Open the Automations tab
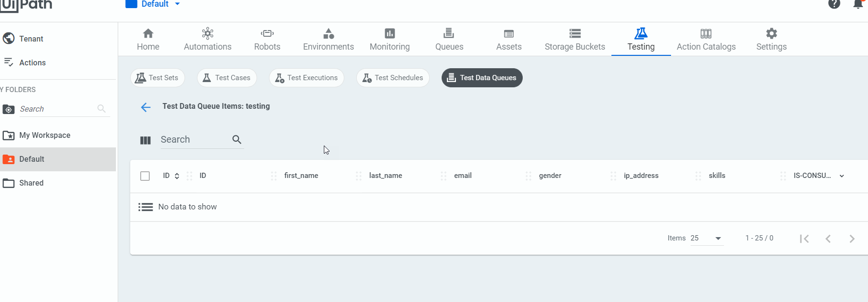 pyautogui.click(x=207, y=40)
